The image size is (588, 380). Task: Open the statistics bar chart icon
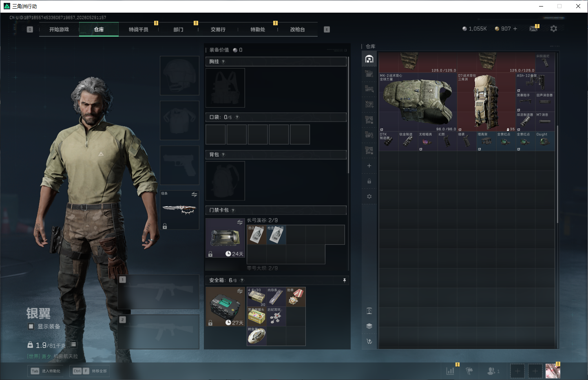pyautogui.click(x=450, y=371)
